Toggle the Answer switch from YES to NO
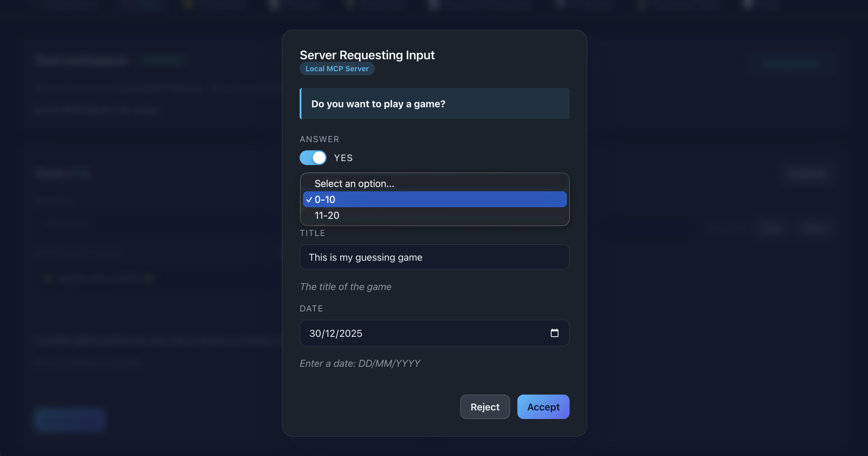The image size is (868, 456). [x=313, y=157]
